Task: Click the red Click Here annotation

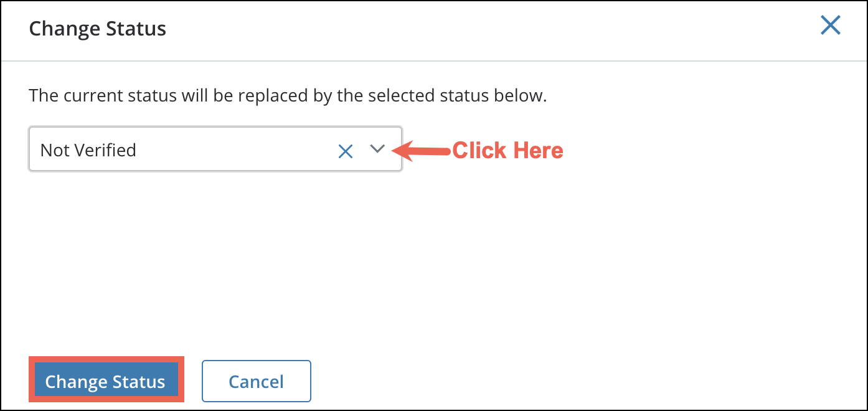Action: point(507,151)
